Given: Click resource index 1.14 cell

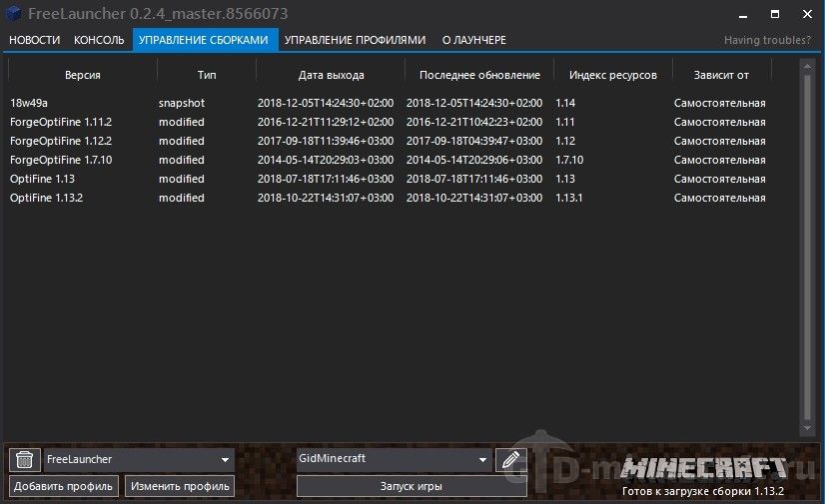Looking at the screenshot, I should (565, 103).
